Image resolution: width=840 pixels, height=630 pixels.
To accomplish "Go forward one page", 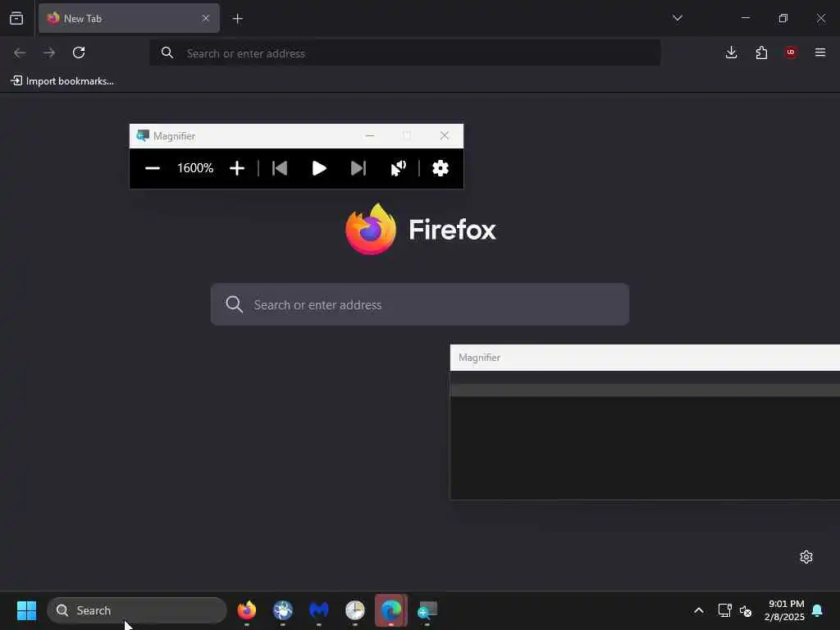I will 49,52.
